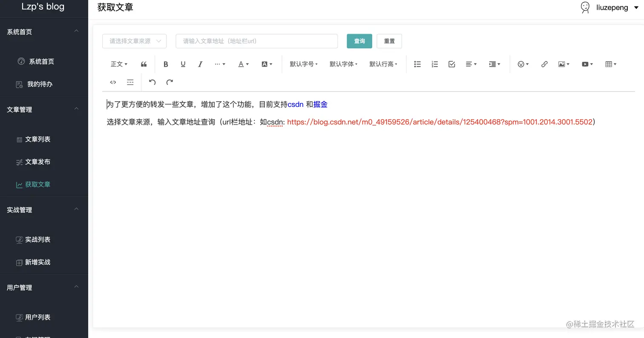Image resolution: width=644 pixels, height=338 pixels.
Task: Focus the article URL input field
Action: pos(257,41)
